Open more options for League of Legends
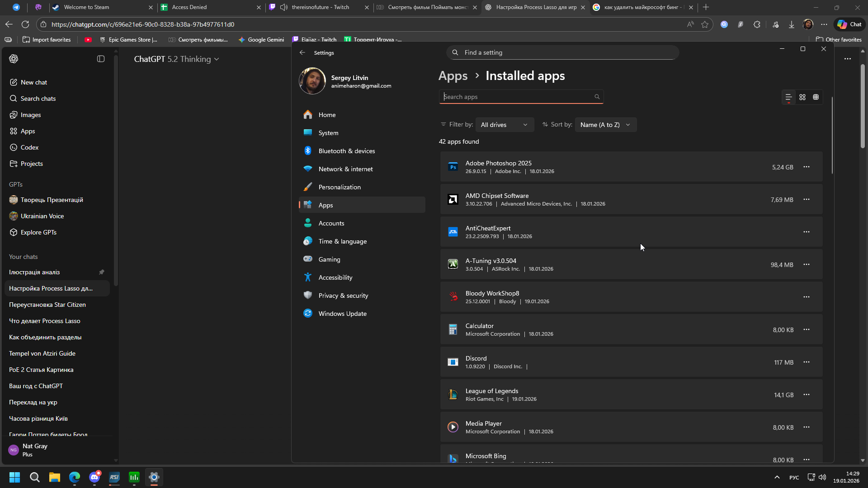 coord(807,395)
